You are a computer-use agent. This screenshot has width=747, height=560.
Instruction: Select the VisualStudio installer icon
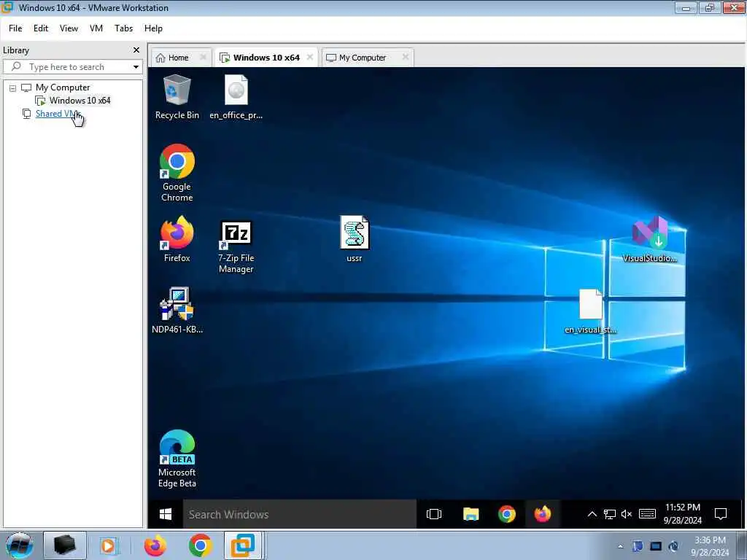[650, 239]
